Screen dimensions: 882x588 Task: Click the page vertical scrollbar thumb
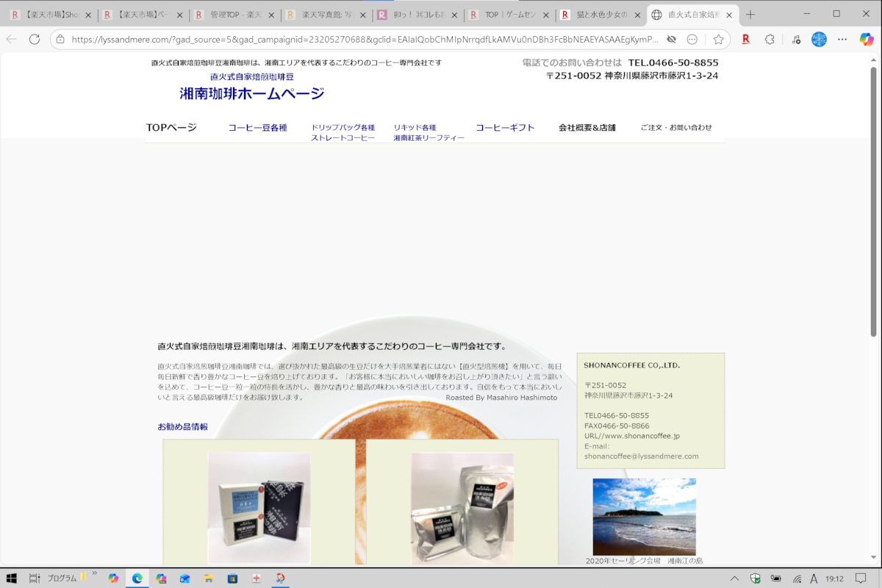874,202
